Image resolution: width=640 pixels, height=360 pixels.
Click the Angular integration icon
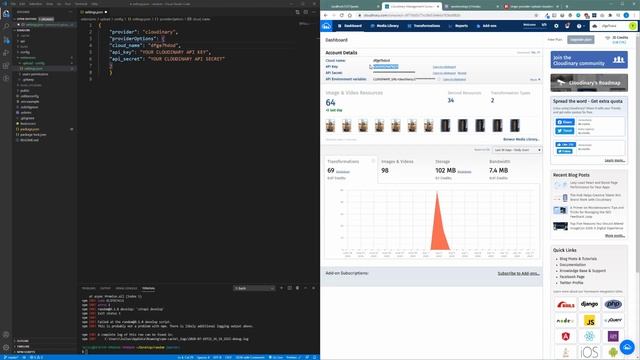[x=565, y=336]
